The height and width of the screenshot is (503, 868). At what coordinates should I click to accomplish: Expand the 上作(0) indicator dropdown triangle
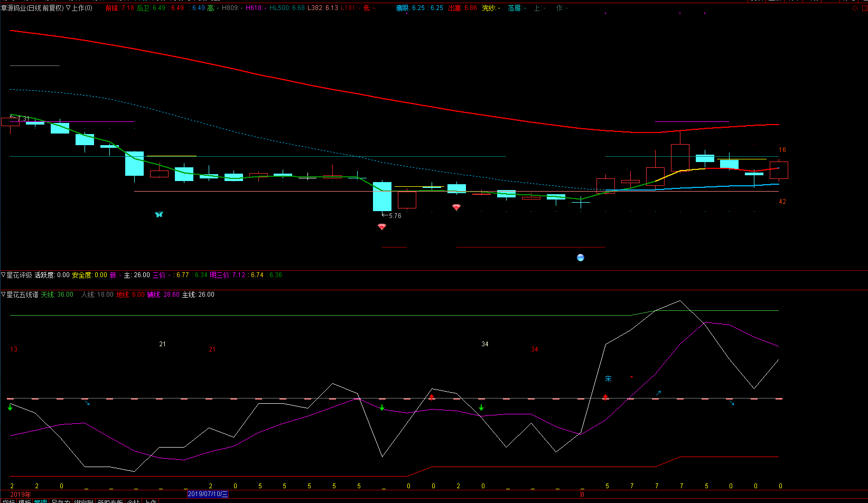(68, 8)
